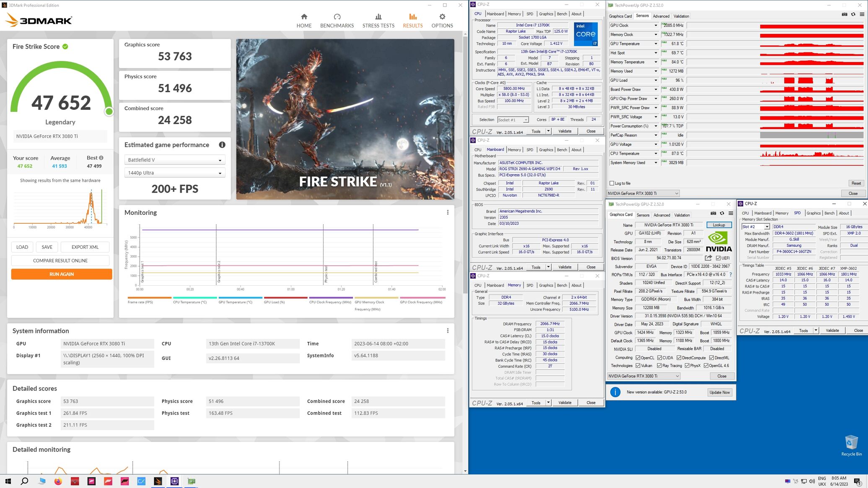Click the NVIDIA logo in the GPU-Z Graphics Card window
868x488 pixels.
719,242
